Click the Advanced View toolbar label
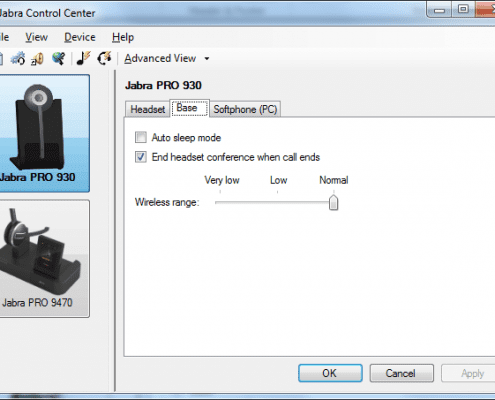The image size is (495, 400). point(160,59)
